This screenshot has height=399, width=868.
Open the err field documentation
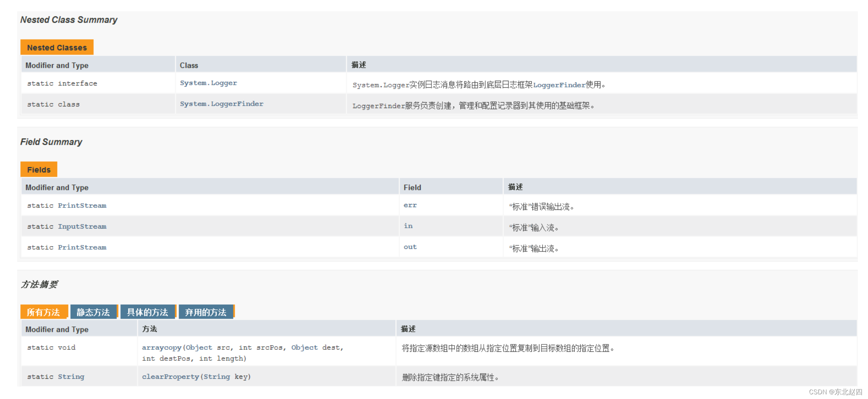tap(409, 205)
